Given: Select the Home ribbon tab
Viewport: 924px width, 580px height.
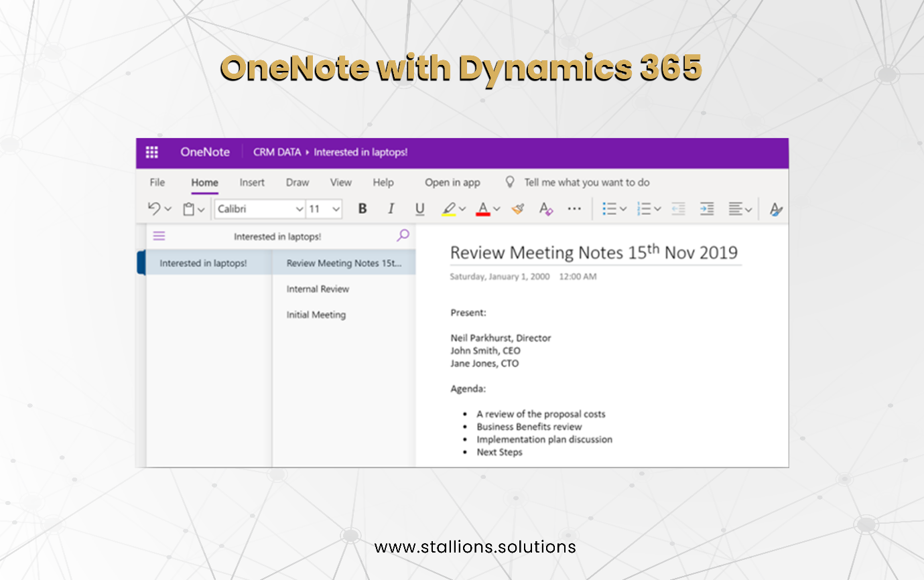Looking at the screenshot, I should pyautogui.click(x=204, y=182).
